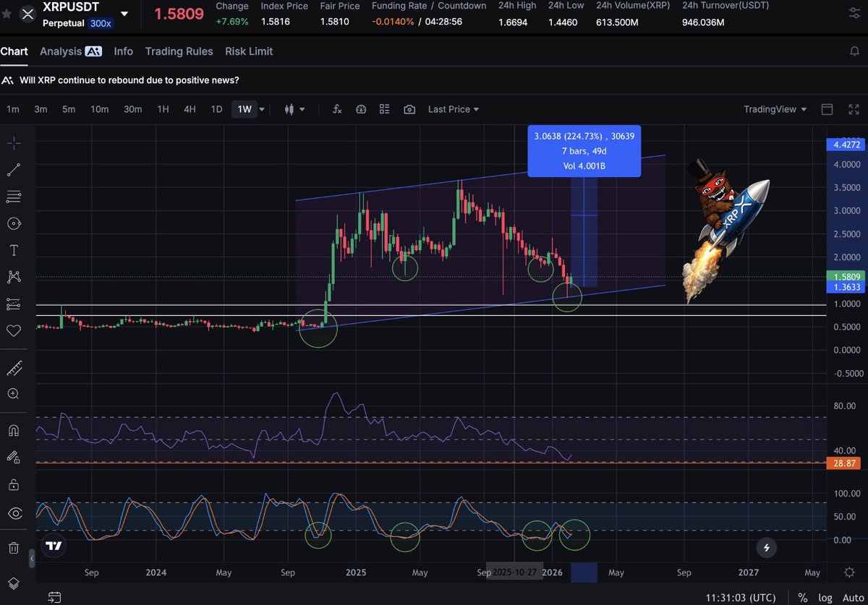Collapse the left drawing toolbar with arrow handle
Screen dimensions: 868x605
coord(31,559)
